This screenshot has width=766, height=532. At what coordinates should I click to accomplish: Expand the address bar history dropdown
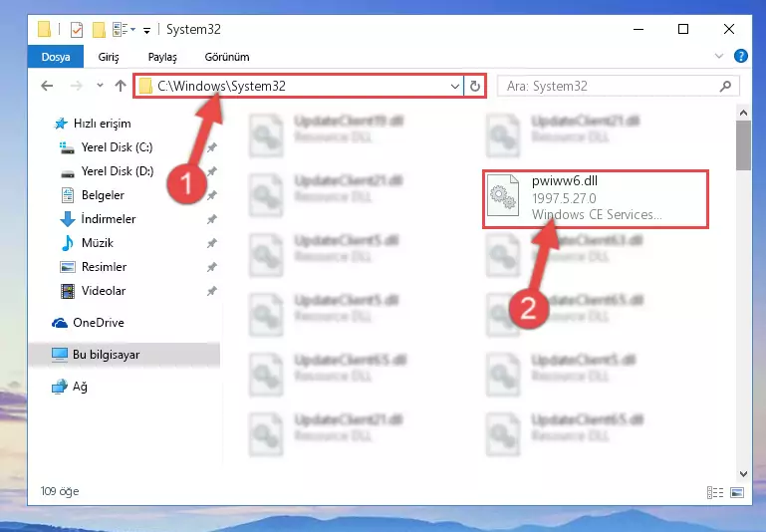(455, 87)
